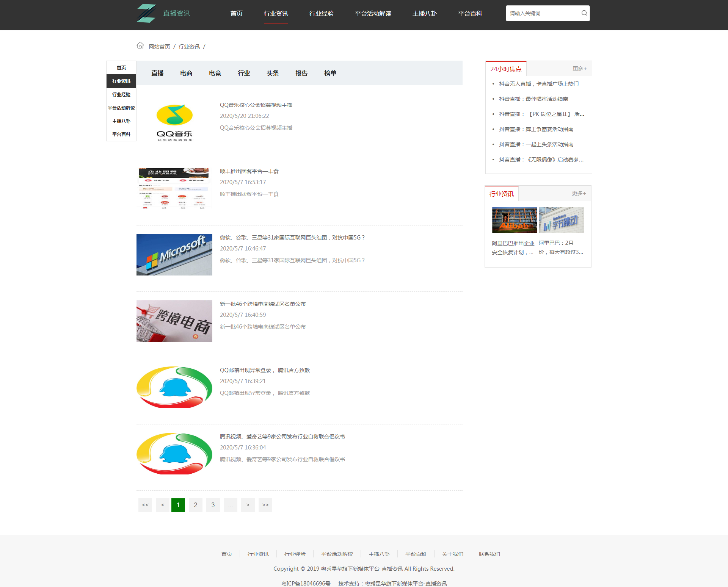Select 主播八卦 in left sidebar menu
The height and width of the screenshot is (587, 728).
(121, 121)
